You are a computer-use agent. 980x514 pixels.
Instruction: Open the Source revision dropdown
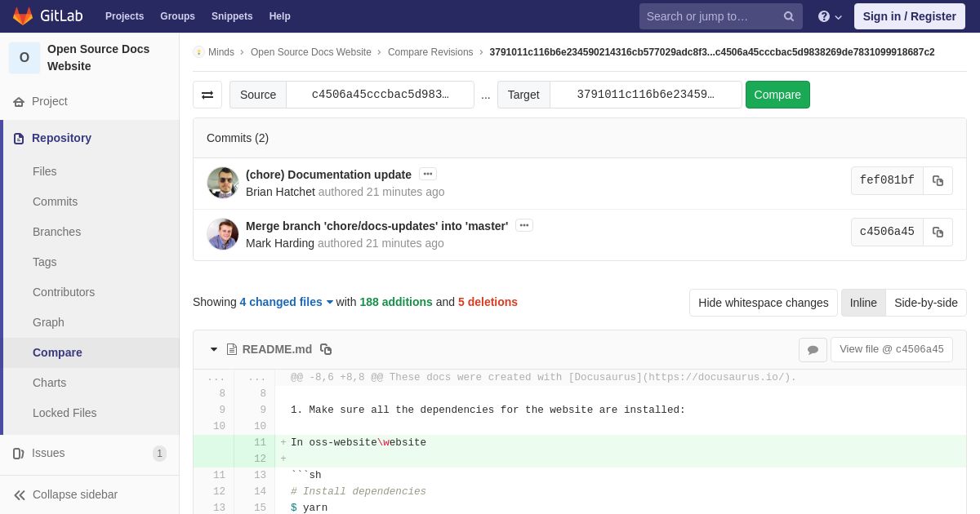(380, 95)
